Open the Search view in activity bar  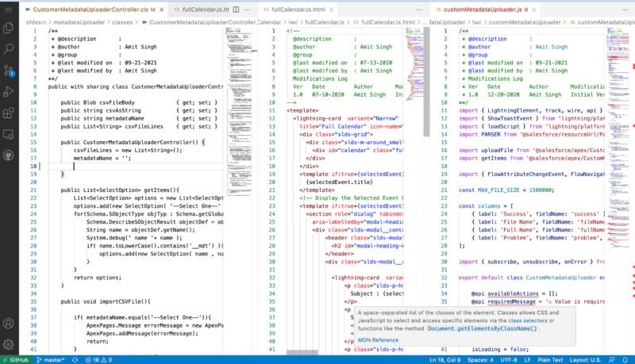click(8, 49)
